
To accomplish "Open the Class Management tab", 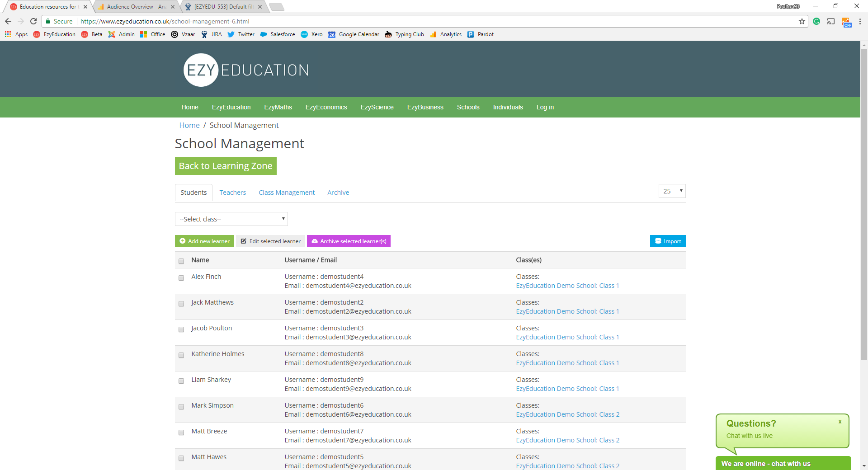I will [287, 193].
